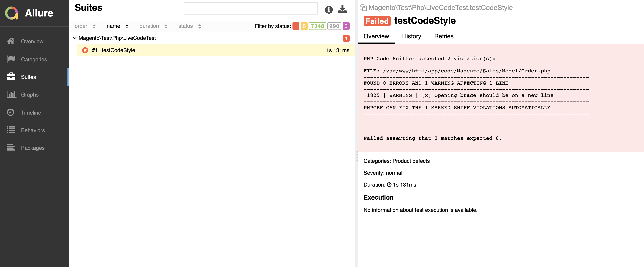Click the Magento\Test\Php\LiveCodeTest suite name
The width and height of the screenshot is (644, 267).
pos(117,38)
